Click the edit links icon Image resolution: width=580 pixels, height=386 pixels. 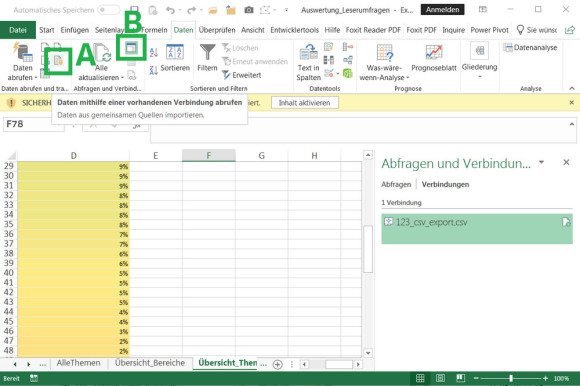131,76
